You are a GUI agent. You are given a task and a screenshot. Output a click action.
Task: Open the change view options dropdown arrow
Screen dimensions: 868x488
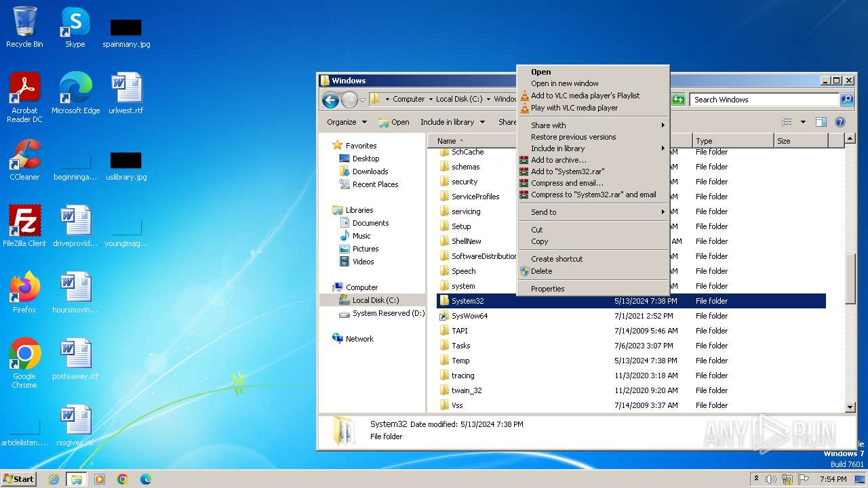pos(803,122)
